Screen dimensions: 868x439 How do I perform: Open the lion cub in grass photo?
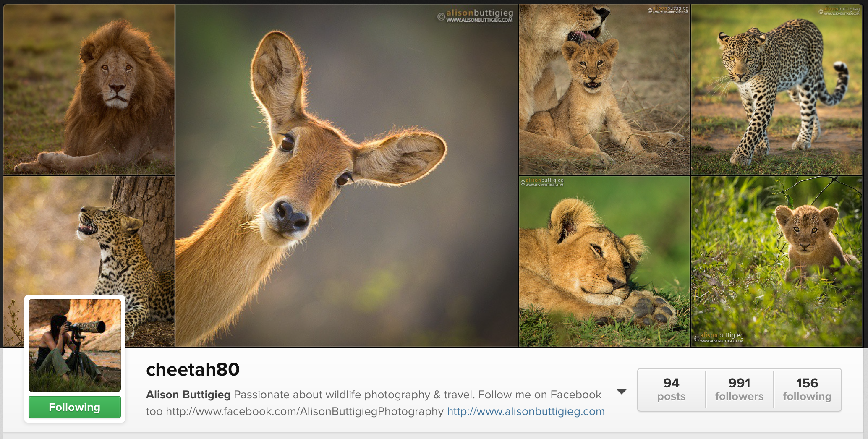(x=776, y=261)
